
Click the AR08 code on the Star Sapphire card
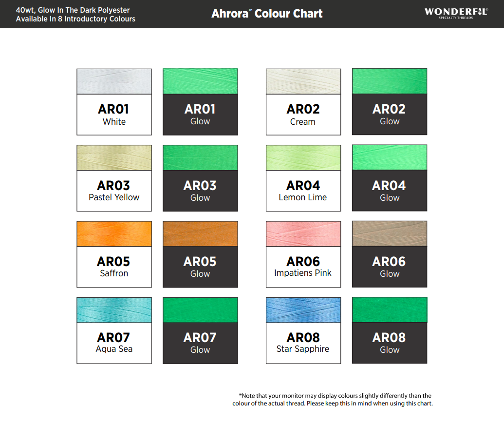303,338
